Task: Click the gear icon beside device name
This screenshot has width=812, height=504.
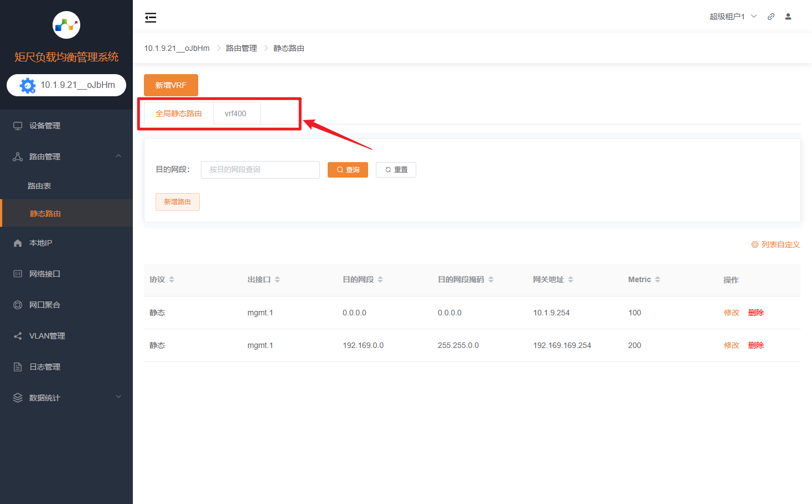Action: click(x=28, y=86)
